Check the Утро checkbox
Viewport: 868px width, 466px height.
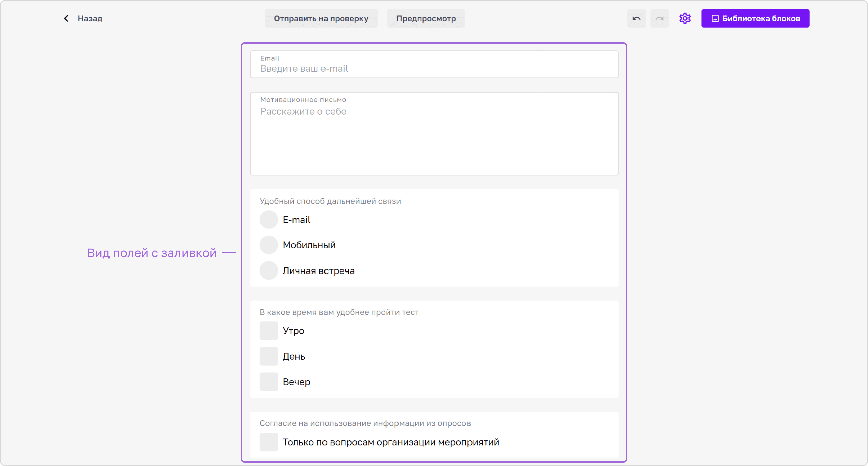click(269, 331)
